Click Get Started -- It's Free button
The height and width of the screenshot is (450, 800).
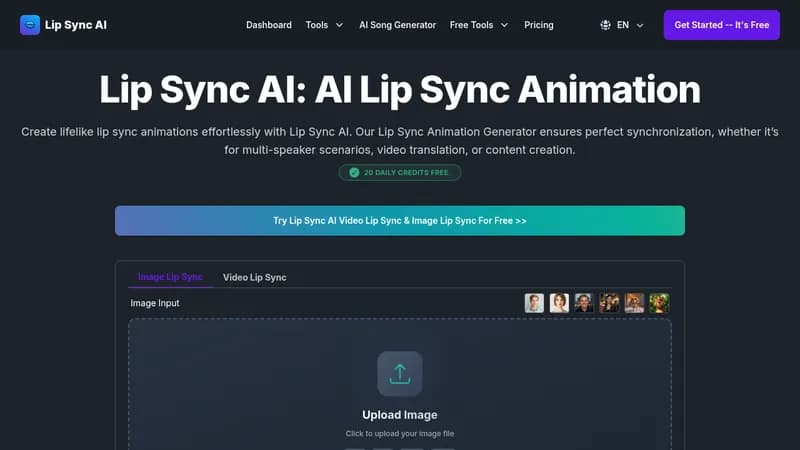(721, 25)
